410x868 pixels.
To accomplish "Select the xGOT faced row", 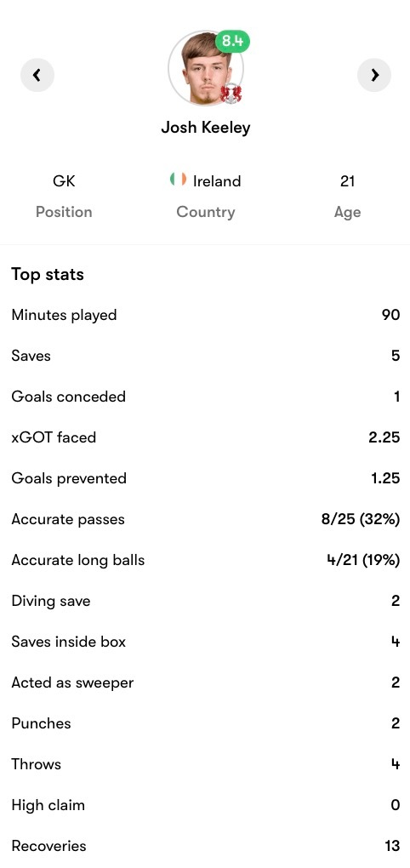I will tap(205, 437).
